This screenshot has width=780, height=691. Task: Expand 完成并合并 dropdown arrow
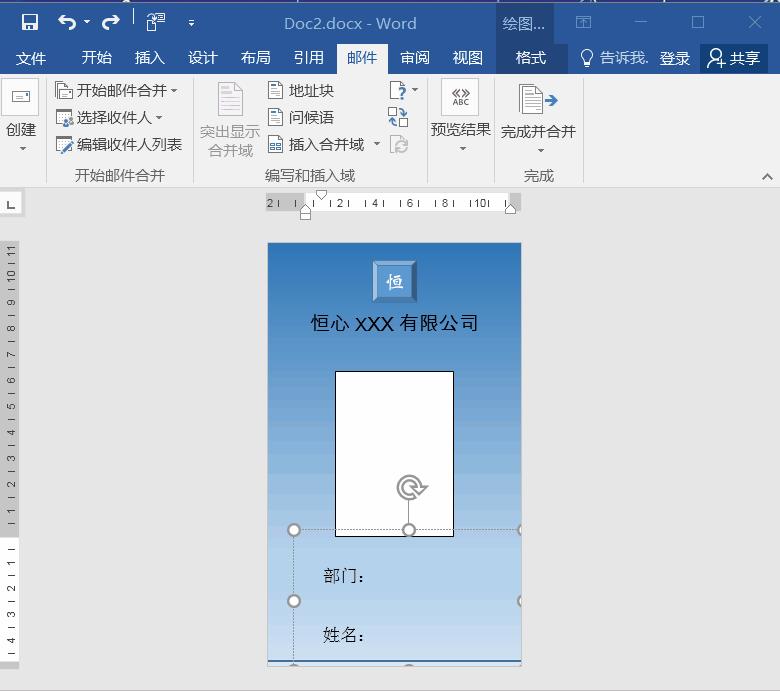coord(541,150)
